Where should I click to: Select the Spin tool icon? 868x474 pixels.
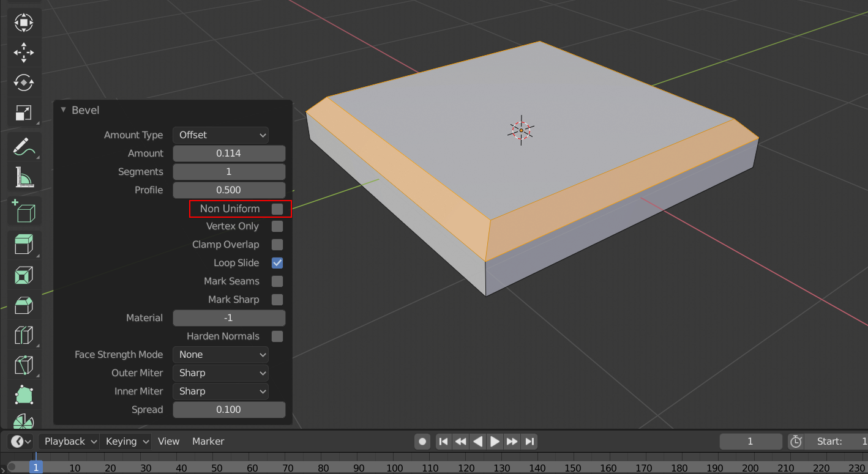24,421
